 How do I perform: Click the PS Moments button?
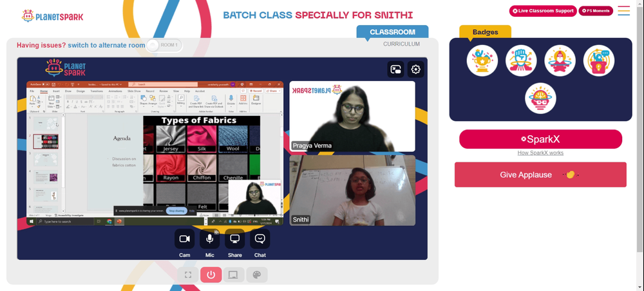[x=596, y=11]
